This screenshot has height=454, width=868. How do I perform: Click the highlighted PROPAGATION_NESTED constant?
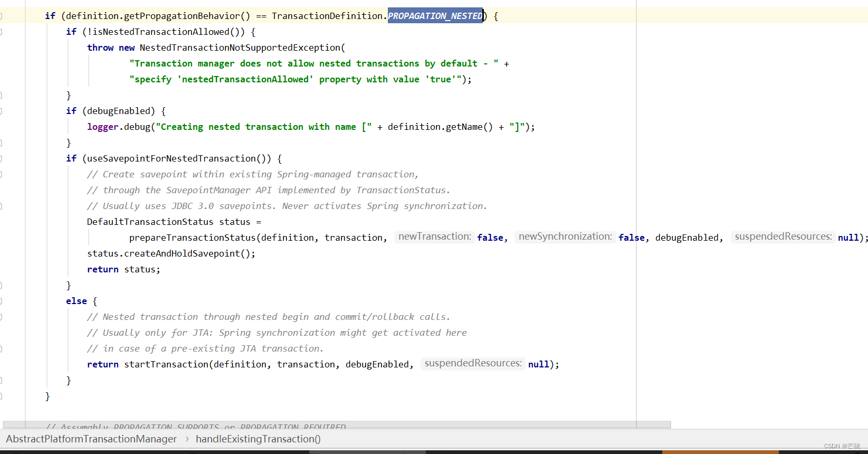tap(435, 16)
